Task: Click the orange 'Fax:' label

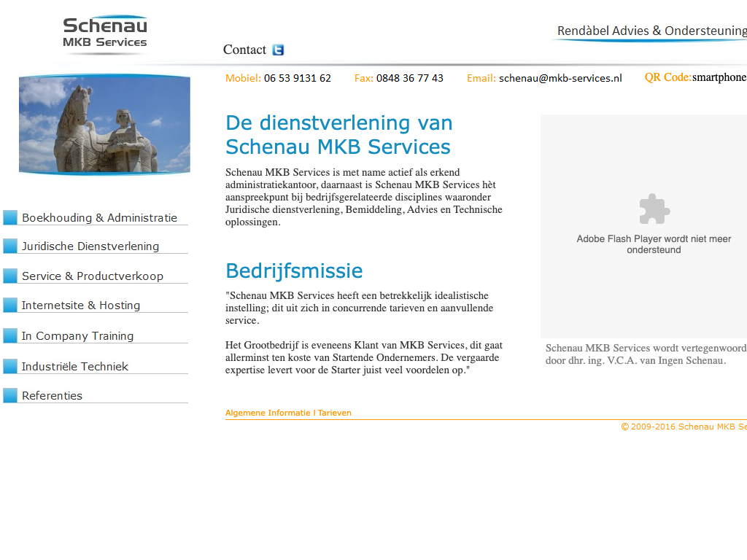Action: point(364,78)
